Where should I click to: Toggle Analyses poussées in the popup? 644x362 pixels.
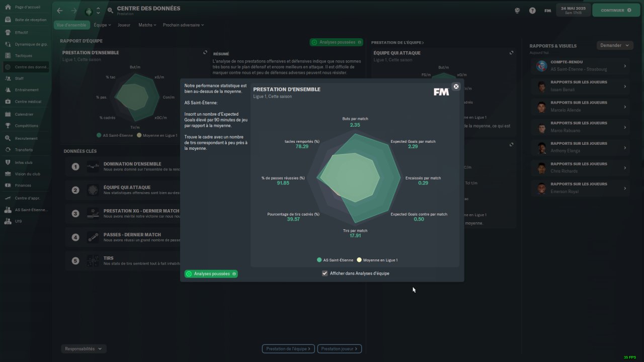click(x=211, y=274)
